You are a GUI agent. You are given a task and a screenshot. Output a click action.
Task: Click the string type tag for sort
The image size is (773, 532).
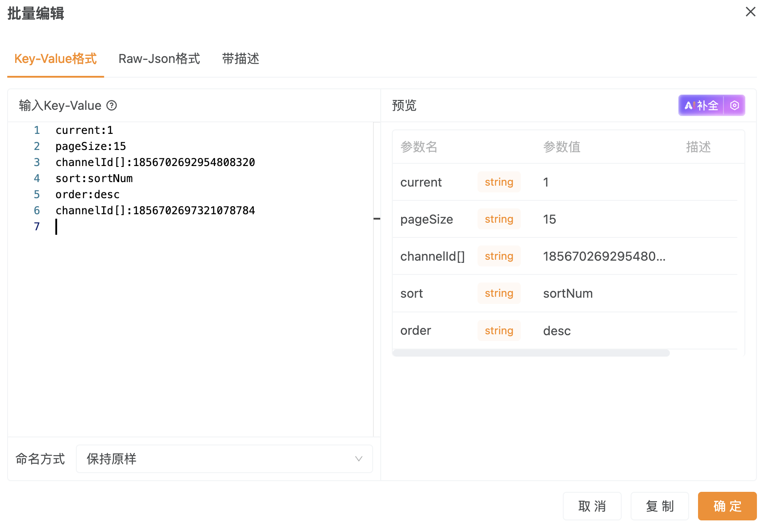coord(499,293)
